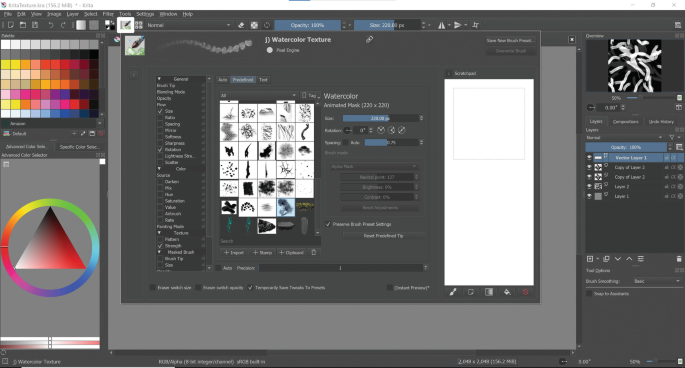Click the wrap-around mode toolbar icon

(x=476, y=25)
